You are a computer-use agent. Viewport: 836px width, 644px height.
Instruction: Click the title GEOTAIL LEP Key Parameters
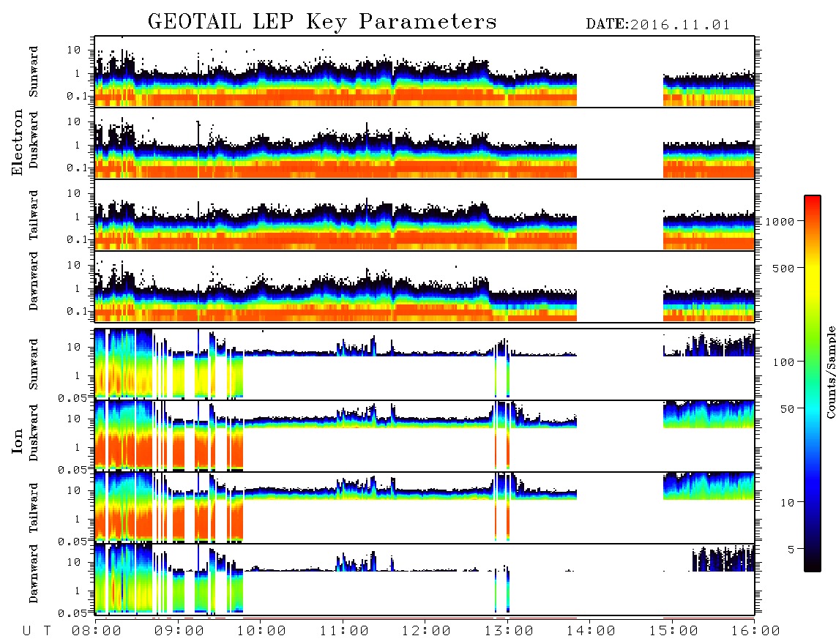point(322,23)
